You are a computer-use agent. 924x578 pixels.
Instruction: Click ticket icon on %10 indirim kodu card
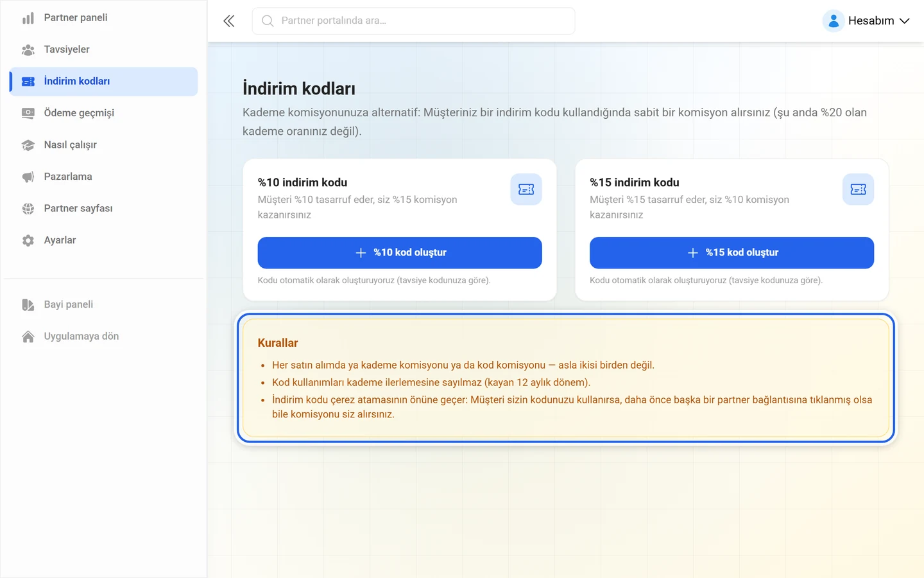coord(526,189)
